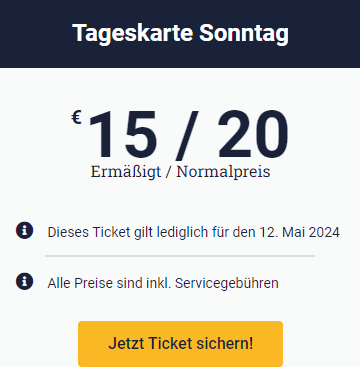Click the word Servicegebühren

pyautogui.click(x=227, y=283)
